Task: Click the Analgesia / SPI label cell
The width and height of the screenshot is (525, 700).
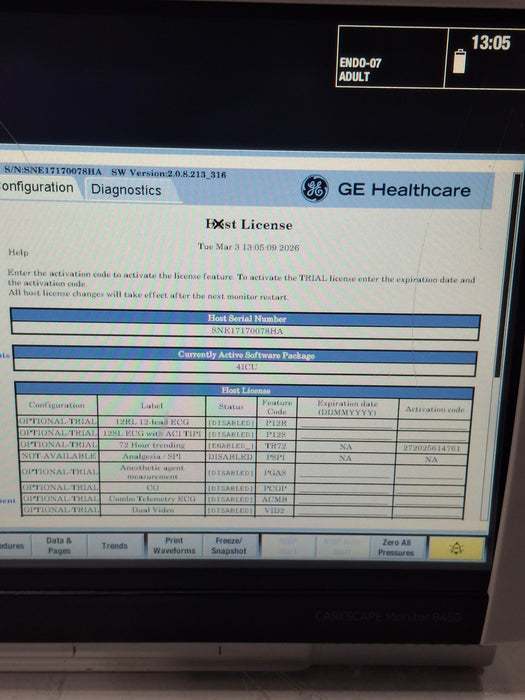Action: click(x=152, y=456)
